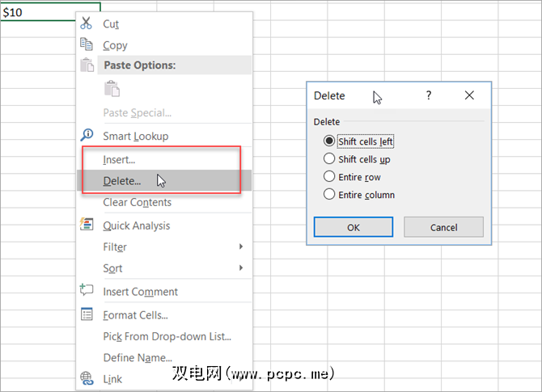Expand the Sort submenu arrow
Screen dimensions: 542x392
[x=241, y=268]
